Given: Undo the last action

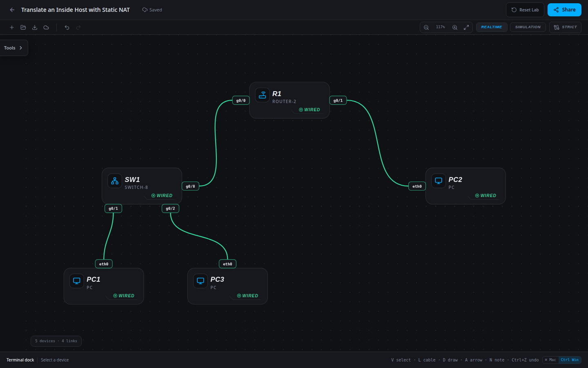Looking at the screenshot, I should [67, 27].
